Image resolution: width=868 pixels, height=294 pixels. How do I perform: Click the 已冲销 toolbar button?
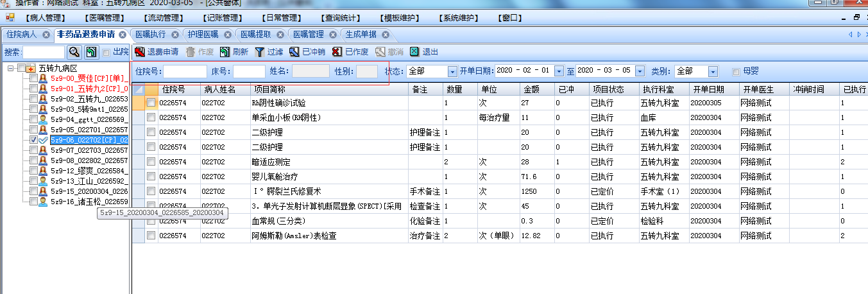[307, 52]
